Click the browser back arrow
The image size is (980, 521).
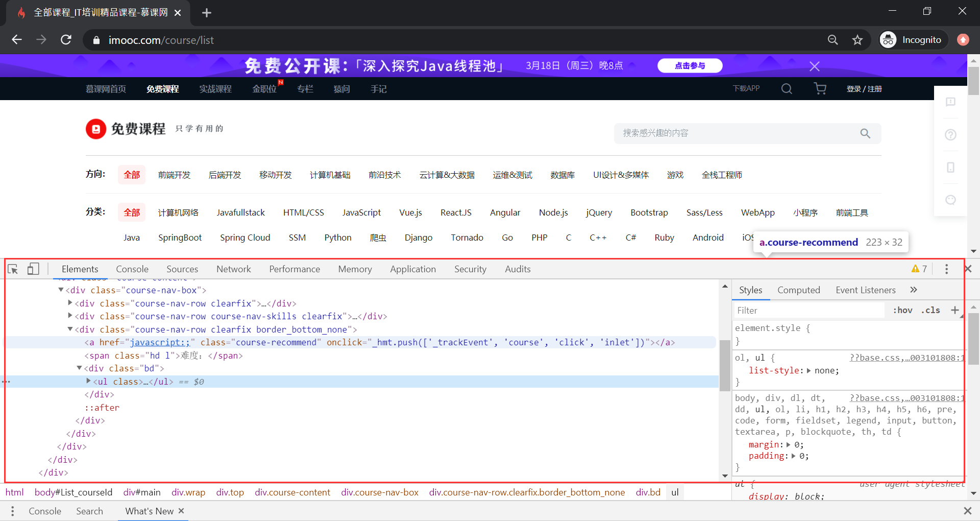tap(17, 40)
